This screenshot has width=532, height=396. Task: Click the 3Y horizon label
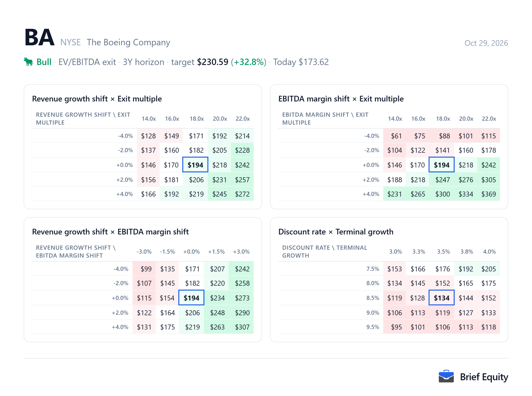point(143,62)
